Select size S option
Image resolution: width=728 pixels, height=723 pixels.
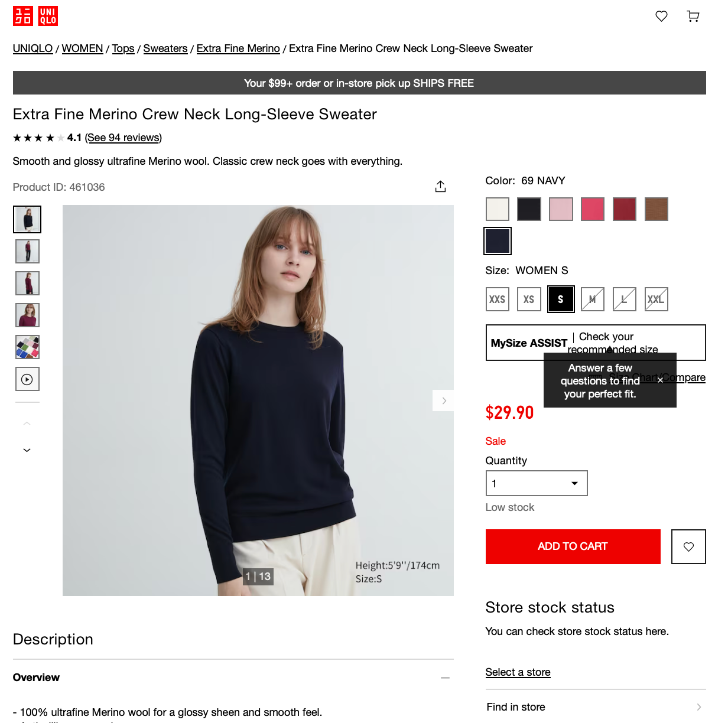point(561,299)
